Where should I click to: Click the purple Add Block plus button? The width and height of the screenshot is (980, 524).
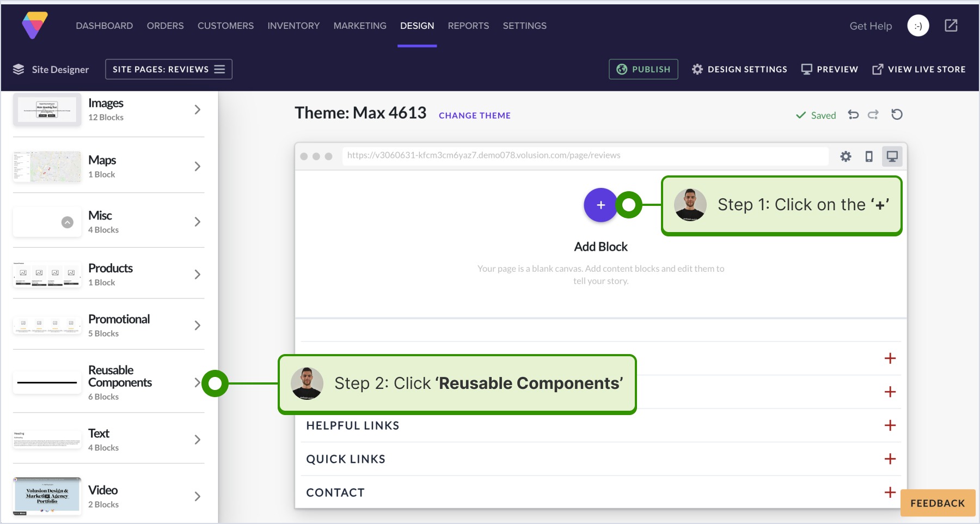click(x=601, y=205)
